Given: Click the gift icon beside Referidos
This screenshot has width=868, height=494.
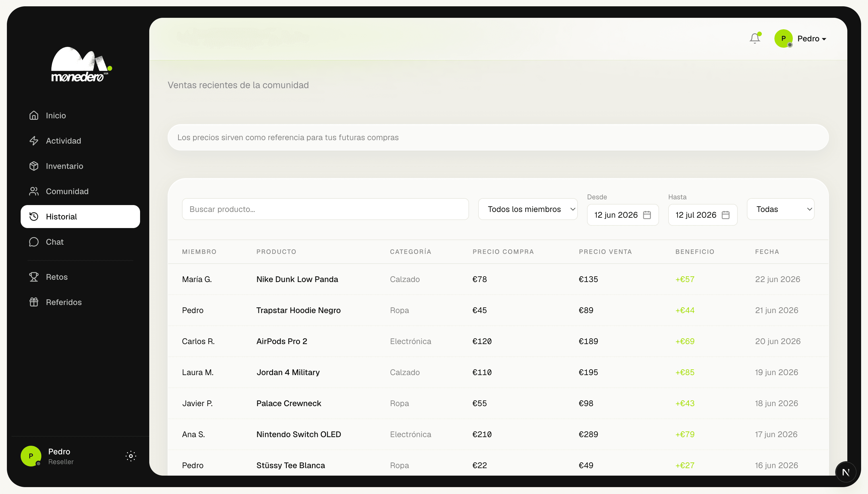Looking at the screenshot, I should [x=34, y=302].
